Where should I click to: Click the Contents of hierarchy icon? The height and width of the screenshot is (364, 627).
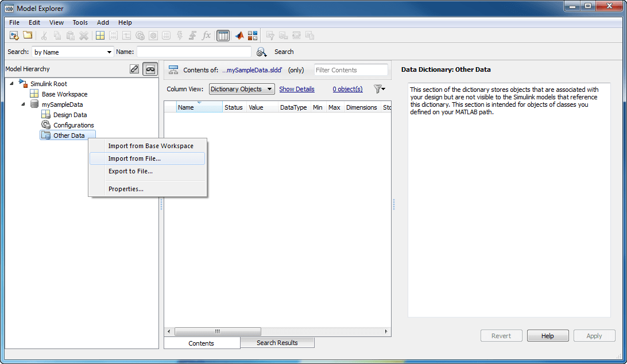(x=173, y=70)
